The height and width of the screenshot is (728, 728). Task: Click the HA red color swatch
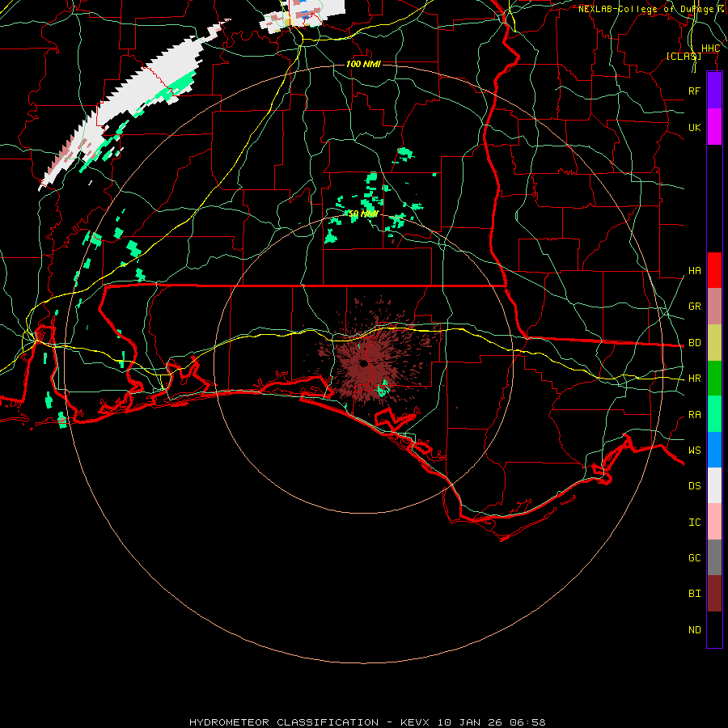[714, 270]
